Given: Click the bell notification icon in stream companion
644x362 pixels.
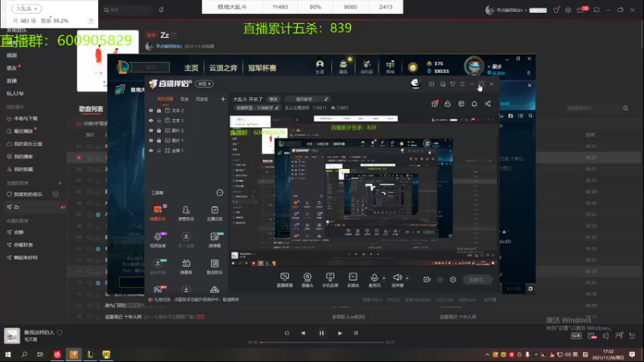Looking at the screenshot, I should pyautogui.click(x=474, y=104).
